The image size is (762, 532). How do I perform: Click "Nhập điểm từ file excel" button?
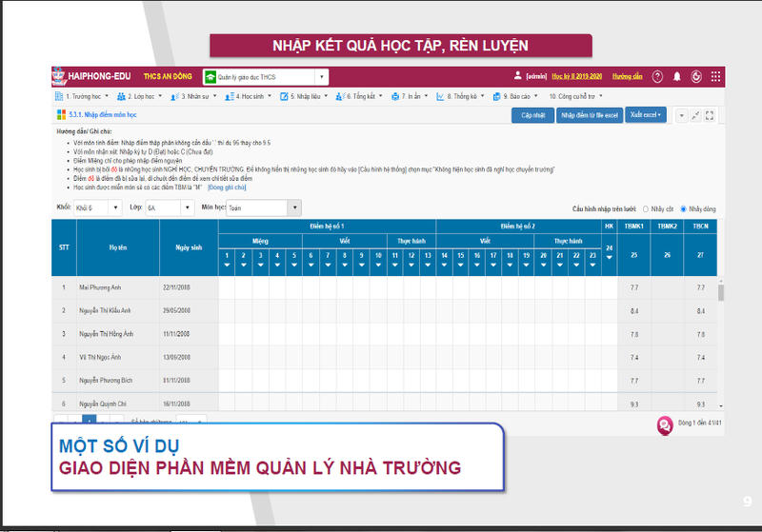pyautogui.click(x=588, y=115)
